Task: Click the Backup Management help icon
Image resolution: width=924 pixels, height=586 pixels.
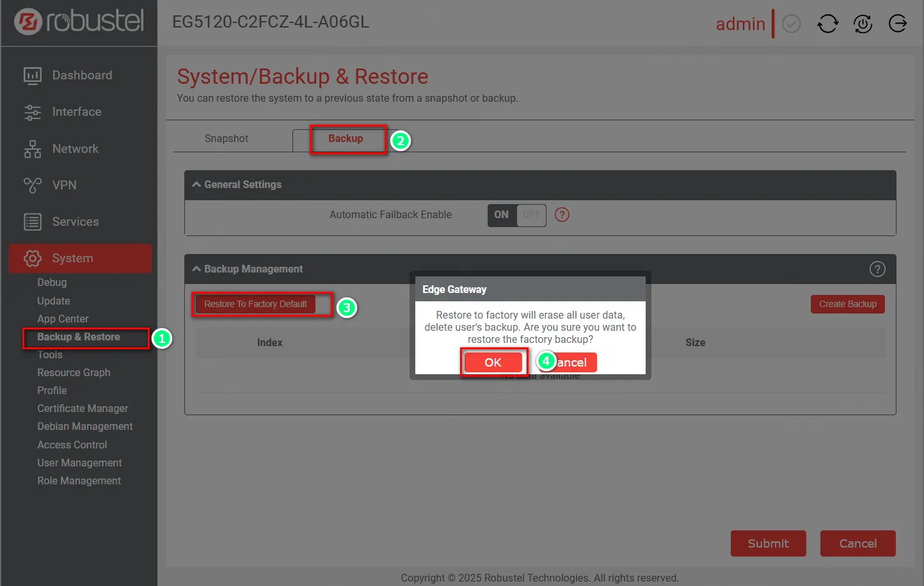Action: pyautogui.click(x=877, y=269)
